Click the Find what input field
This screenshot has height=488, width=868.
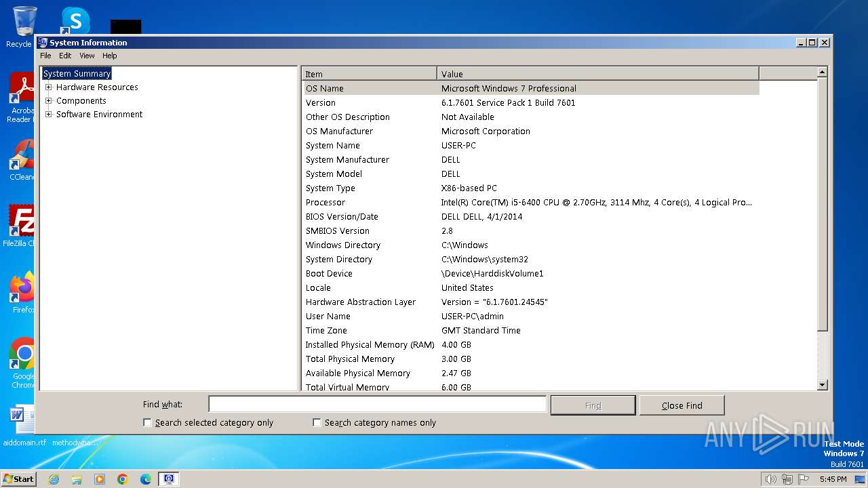coord(377,405)
